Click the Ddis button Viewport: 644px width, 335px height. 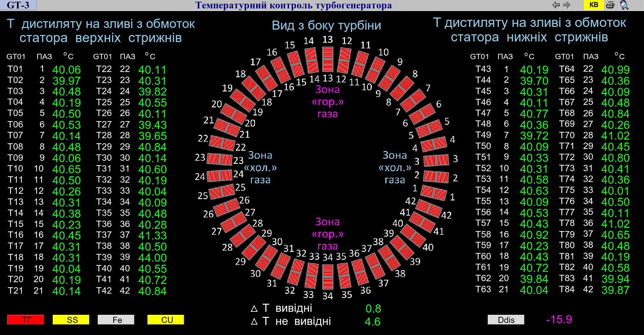tap(506, 320)
